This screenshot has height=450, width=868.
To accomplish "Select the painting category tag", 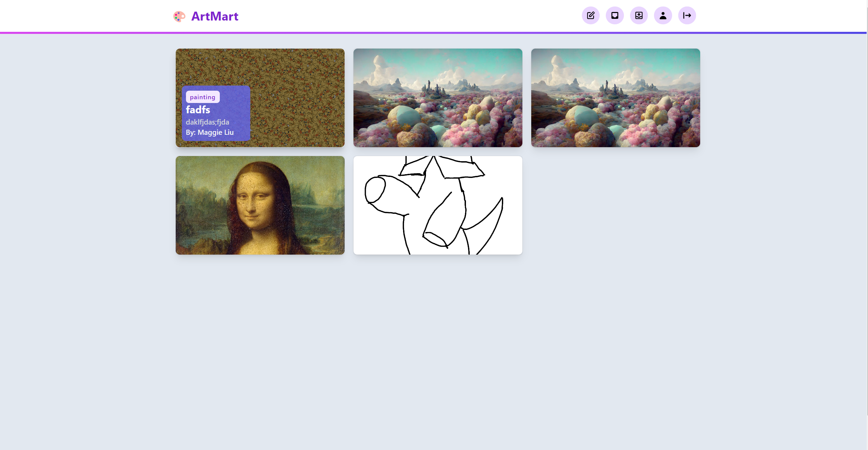I will pos(202,97).
